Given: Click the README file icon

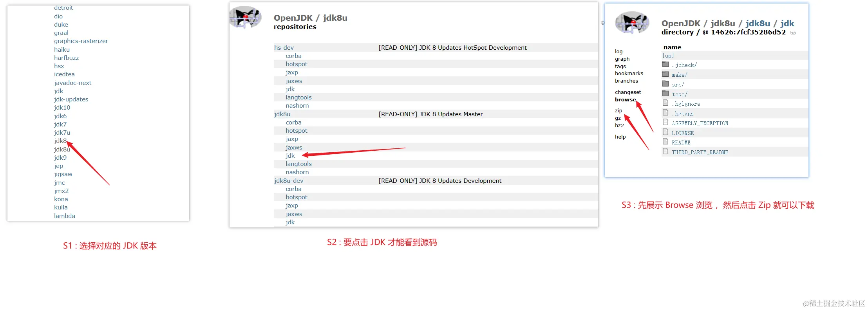Looking at the screenshot, I should (665, 142).
